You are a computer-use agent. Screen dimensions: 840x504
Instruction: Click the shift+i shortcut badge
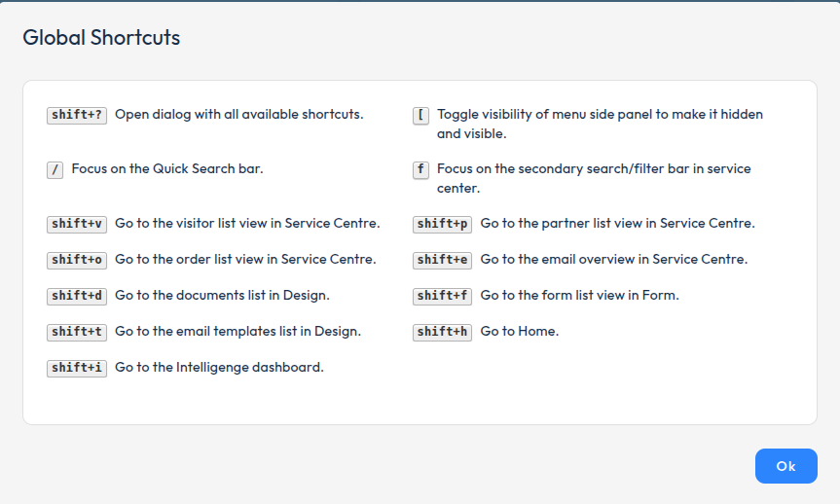coord(77,368)
